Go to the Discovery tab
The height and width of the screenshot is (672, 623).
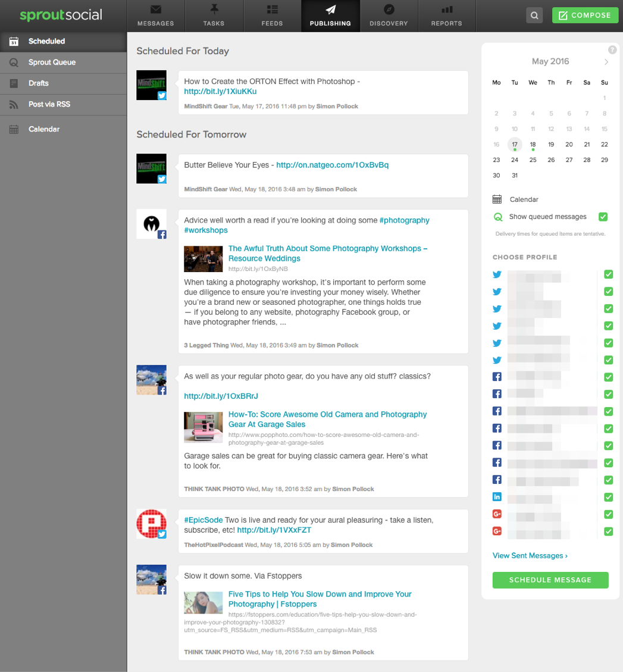click(389, 16)
